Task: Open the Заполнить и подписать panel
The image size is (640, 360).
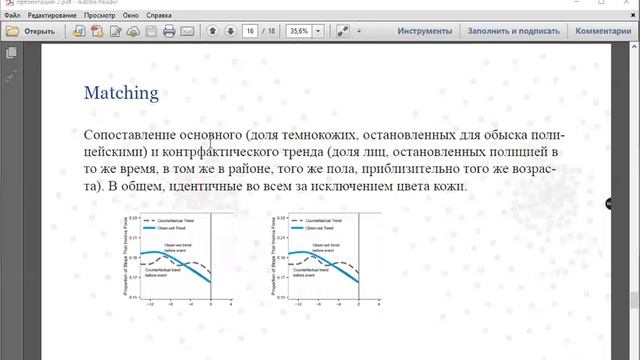Action: pos(513,31)
